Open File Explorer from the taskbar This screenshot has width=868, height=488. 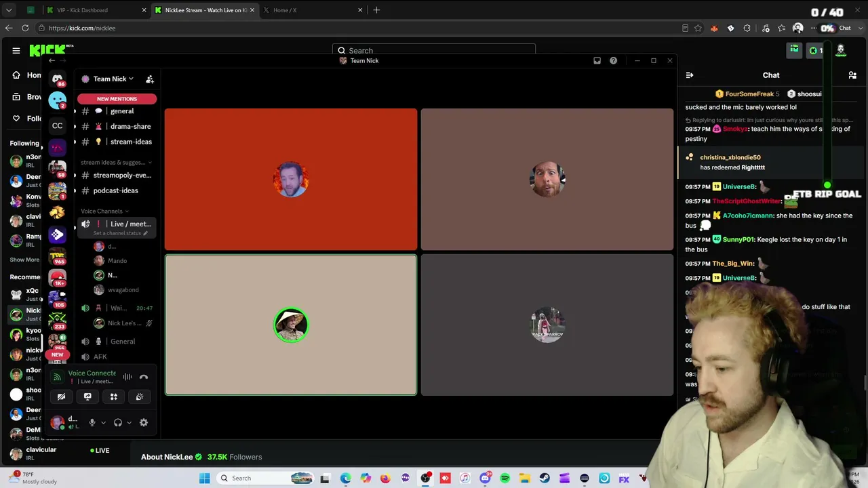[x=525, y=479]
